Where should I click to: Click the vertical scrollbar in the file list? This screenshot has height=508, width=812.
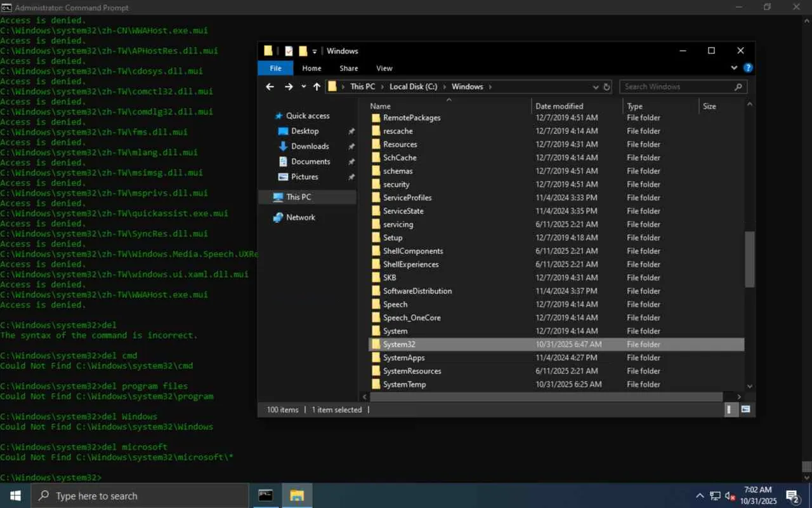(750, 259)
